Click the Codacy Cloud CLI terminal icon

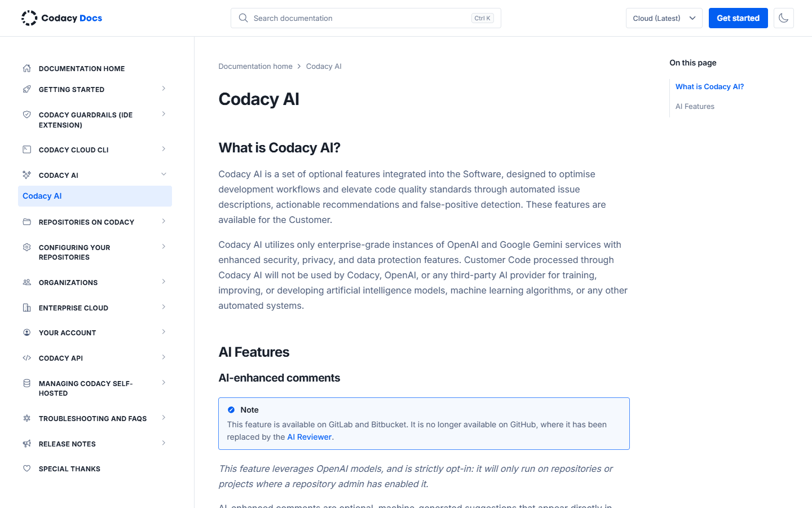coord(27,150)
